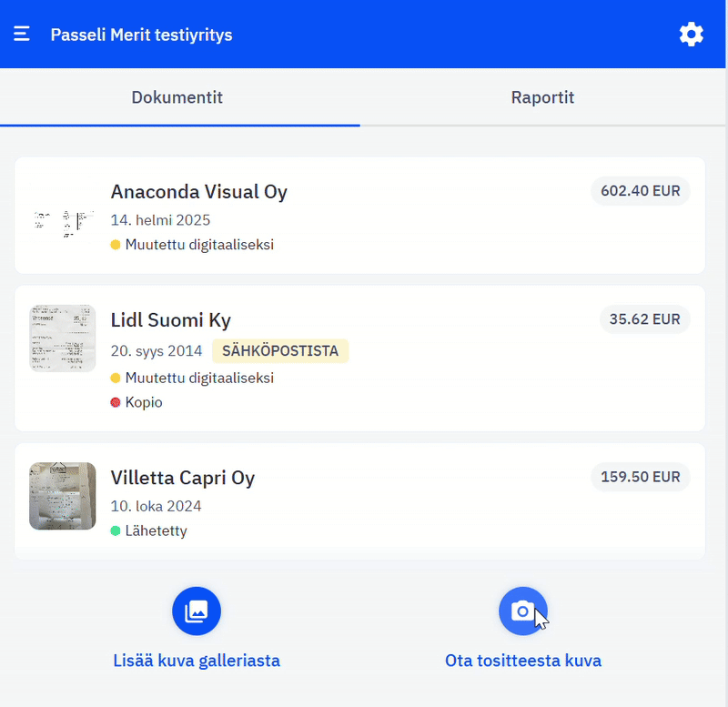728x707 pixels.
Task: Switch to the Raportit tab
Action: tap(542, 97)
